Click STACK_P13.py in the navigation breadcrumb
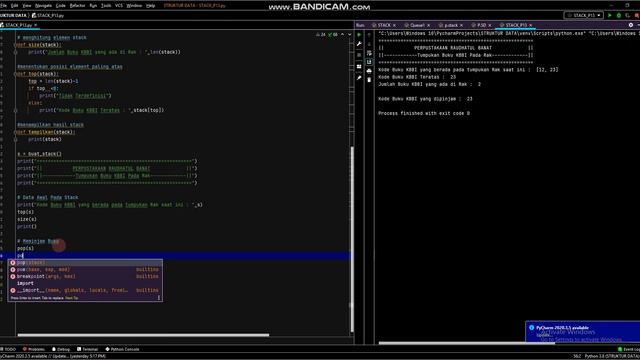 click(48, 16)
